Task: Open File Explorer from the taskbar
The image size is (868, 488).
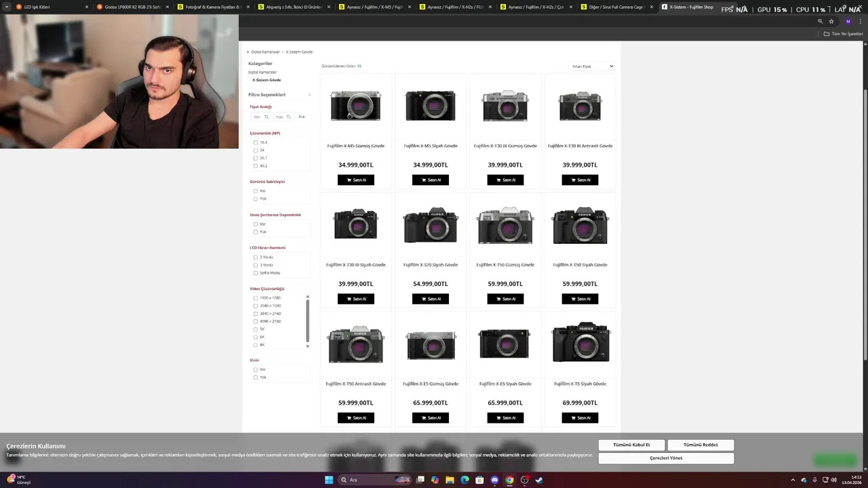Action: (450, 480)
